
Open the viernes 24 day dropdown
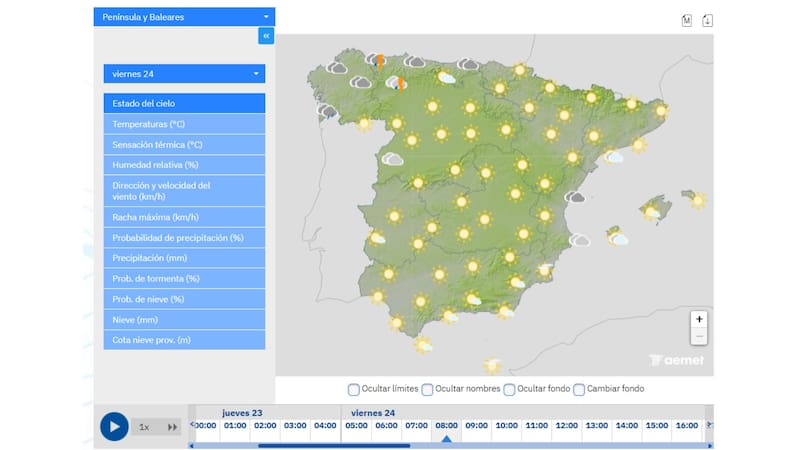pos(184,73)
